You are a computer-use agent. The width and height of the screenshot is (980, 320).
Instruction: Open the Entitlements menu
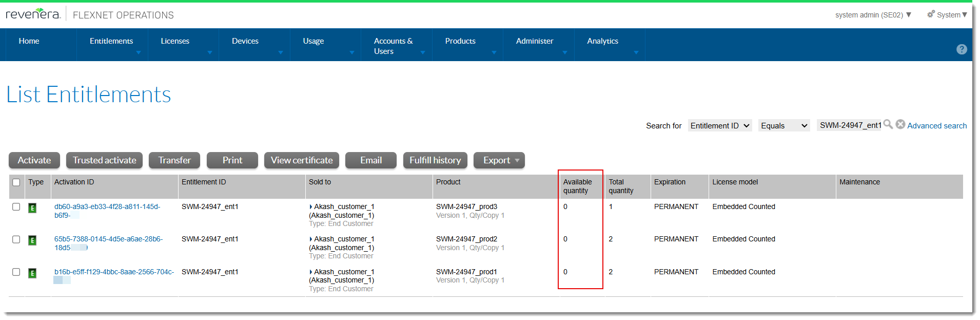click(x=111, y=41)
